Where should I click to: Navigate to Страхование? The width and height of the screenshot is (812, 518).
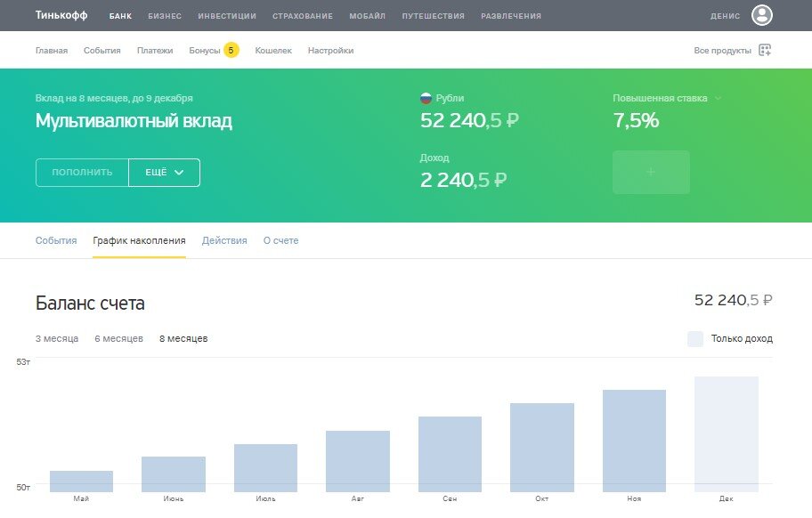coord(303,16)
